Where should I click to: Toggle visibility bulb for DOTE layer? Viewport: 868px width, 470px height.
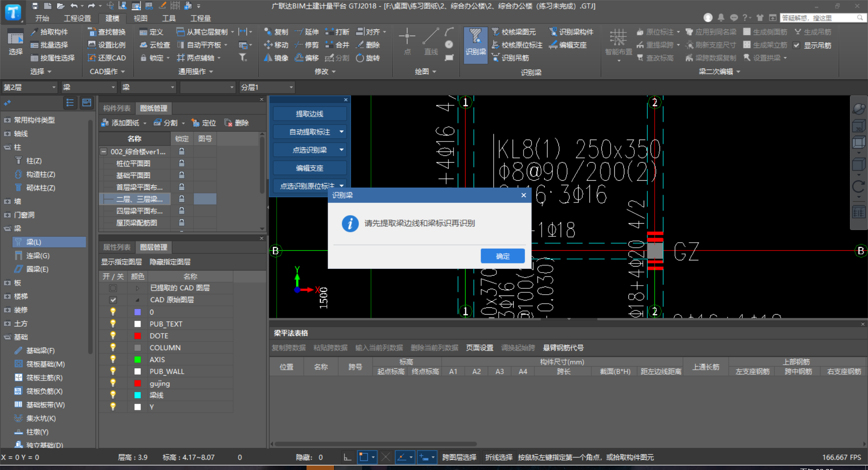coord(113,335)
